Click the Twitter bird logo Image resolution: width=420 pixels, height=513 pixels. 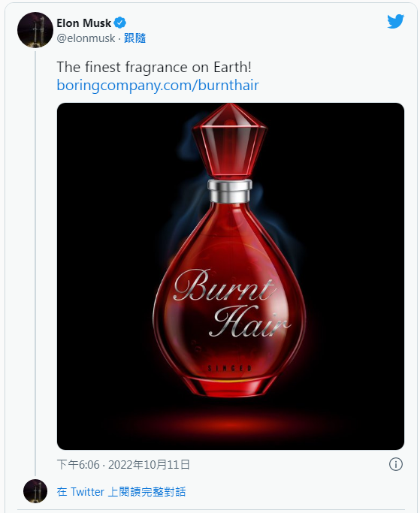pyautogui.click(x=395, y=22)
